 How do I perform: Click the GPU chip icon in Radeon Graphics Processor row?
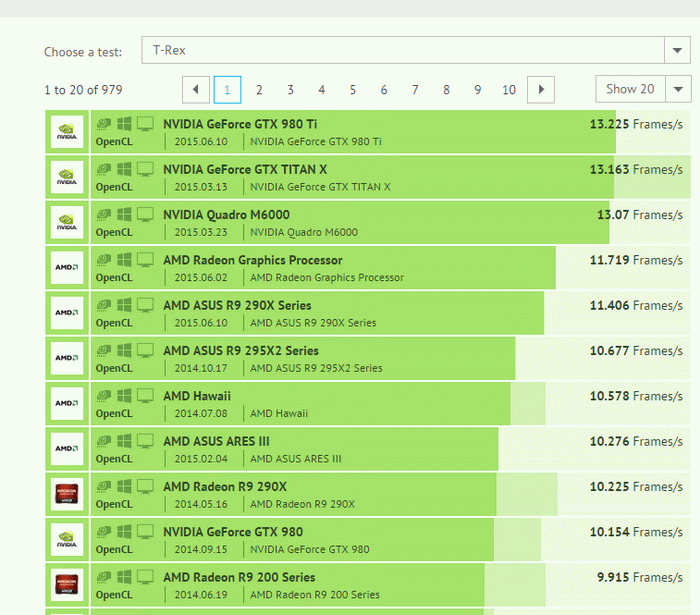(x=104, y=260)
